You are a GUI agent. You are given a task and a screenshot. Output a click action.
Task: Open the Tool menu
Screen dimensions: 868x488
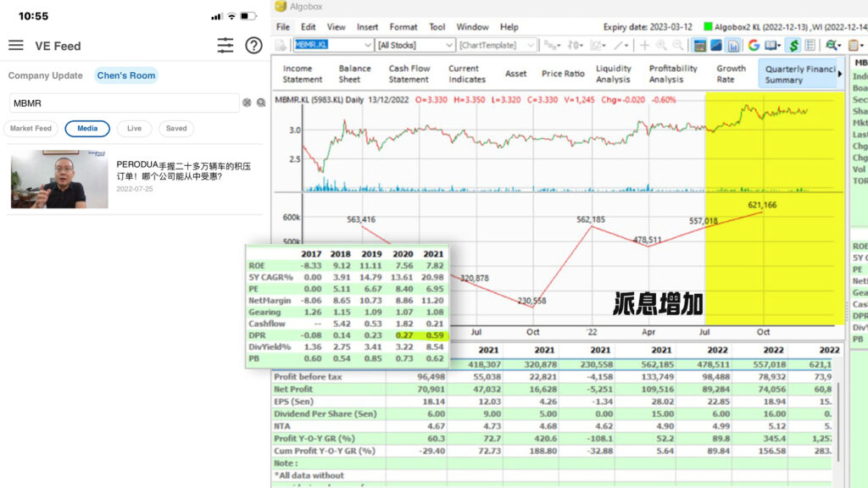point(437,26)
